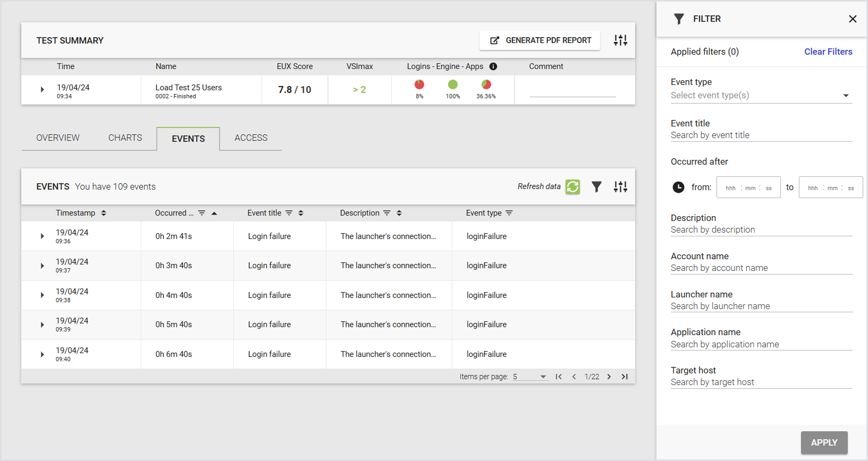Click the Search by event title field

point(761,135)
